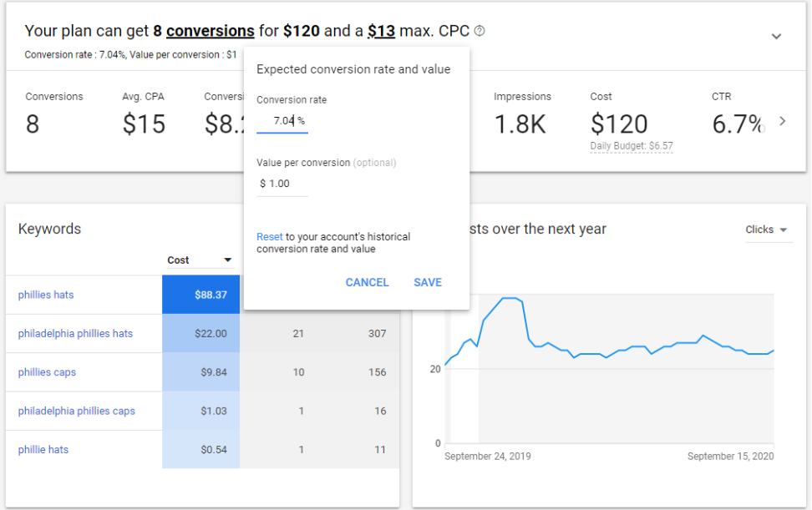The image size is (812, 510).
Task: Click the help icon beside max. CPC
Action: pyautogui.click(x=480, y=31)
